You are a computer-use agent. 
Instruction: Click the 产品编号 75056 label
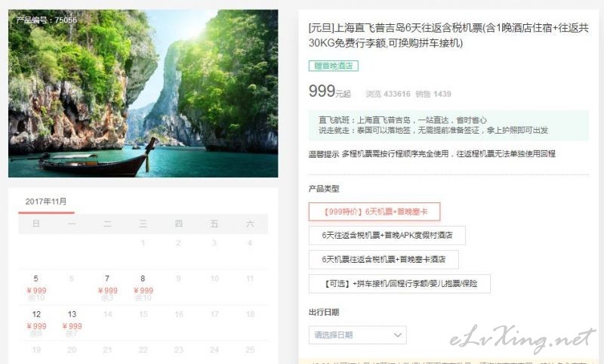pos(47,20)
